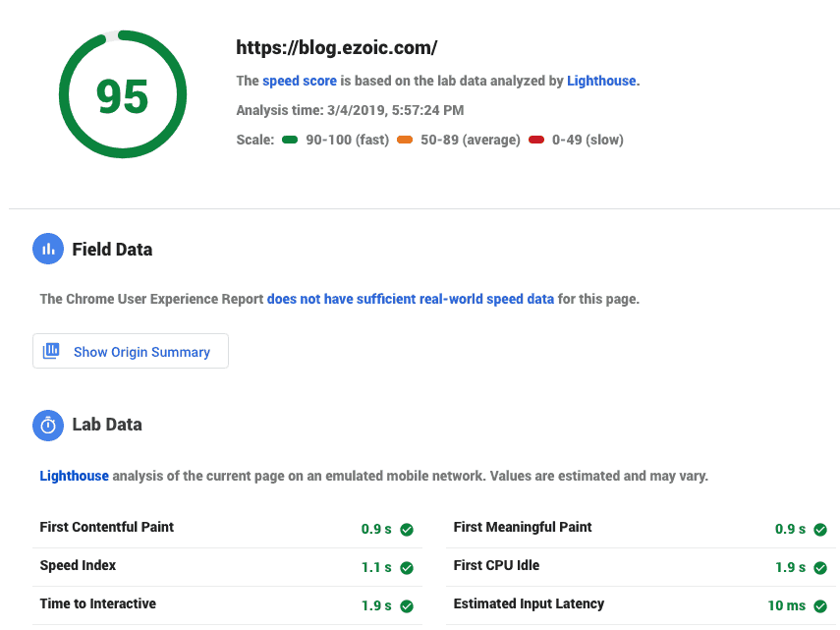
Task: Click the orange 50-89 average scale swatch
Action: click(405, 140)
